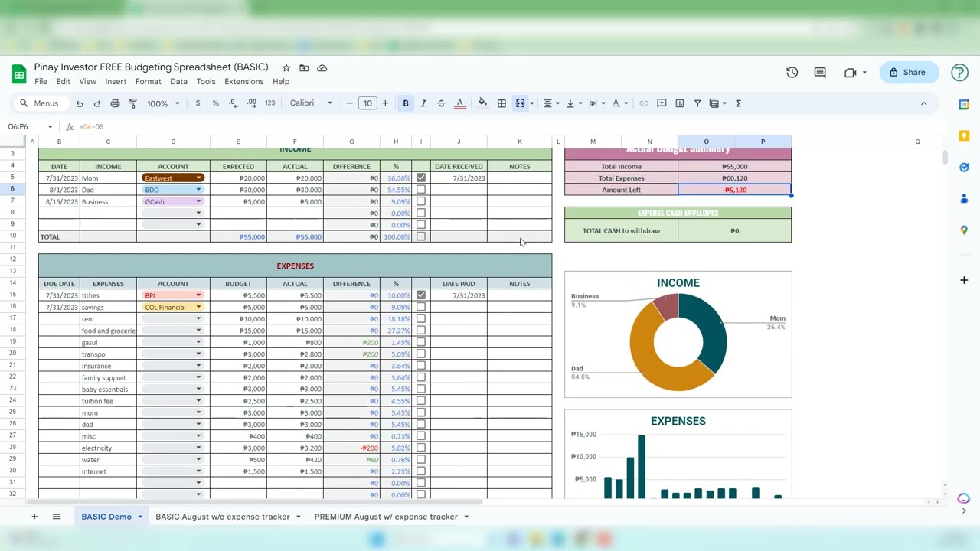Open the text color picker

[459, 103]
